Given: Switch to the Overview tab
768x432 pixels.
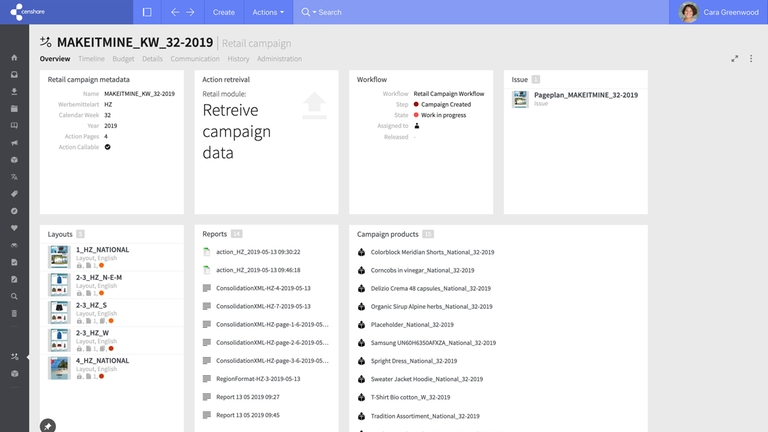Looking at the screenshot, I should (55, 59).
